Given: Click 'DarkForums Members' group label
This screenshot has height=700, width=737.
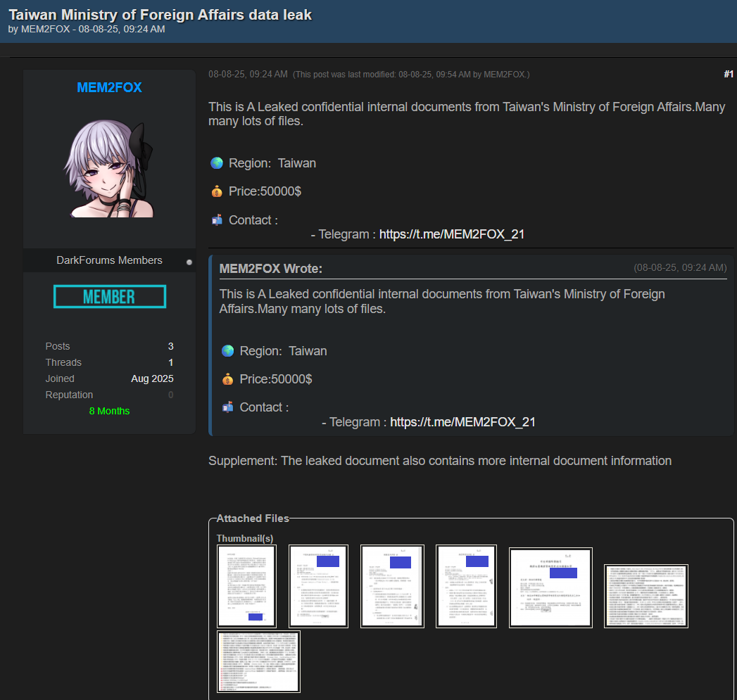Looking at the screenshot, I should coord(110,260).
